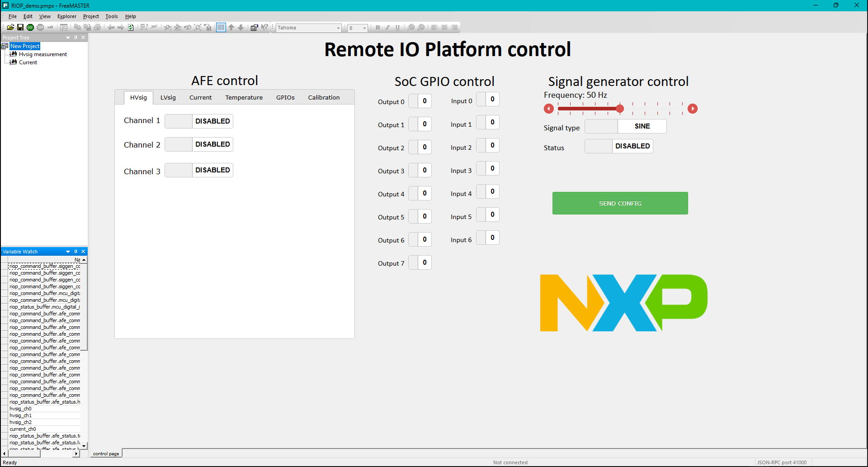Print the control page
Viewport: 868px width, 467px height.
(97, 27)
